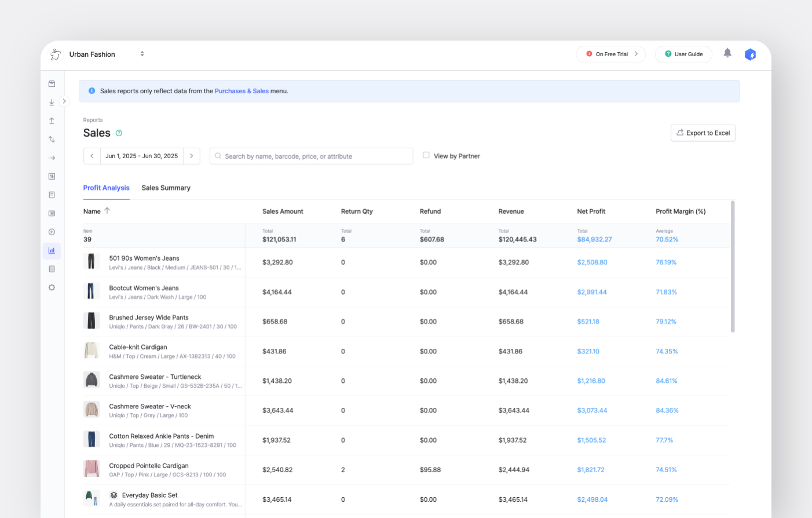Select the Profit Analysis tab
The height and width of the screenshot is (518, 812).
pyautogui.click(x=106, y=188)
